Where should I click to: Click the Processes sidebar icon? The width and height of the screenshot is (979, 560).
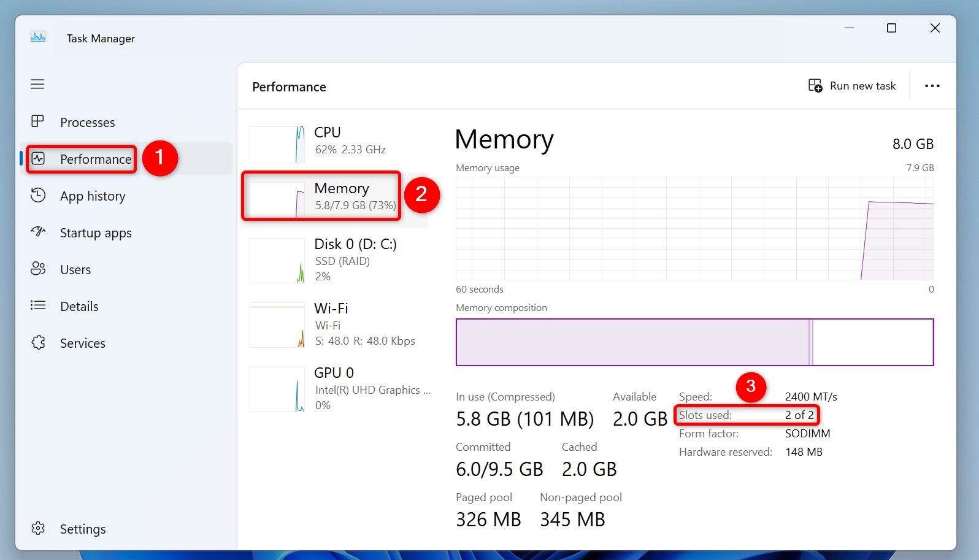[37, 121]
